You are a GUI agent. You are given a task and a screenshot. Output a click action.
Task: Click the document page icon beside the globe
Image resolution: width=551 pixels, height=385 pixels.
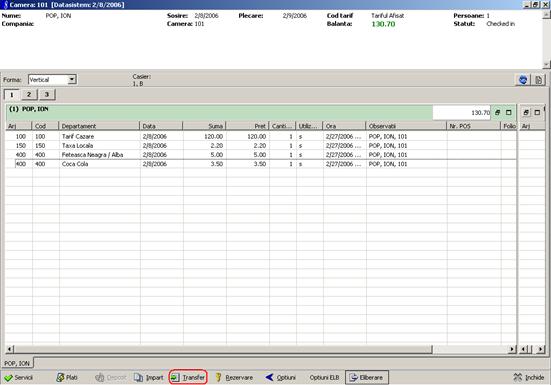538,80
